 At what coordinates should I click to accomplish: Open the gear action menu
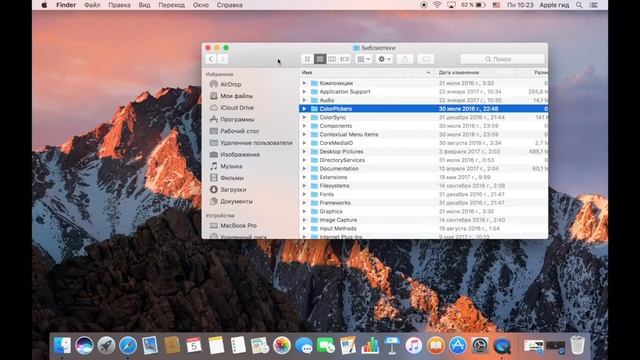(384, 59)
